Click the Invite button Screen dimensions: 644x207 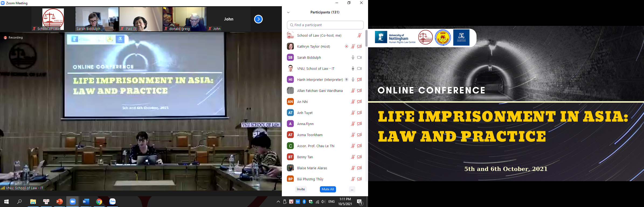click(x=301, y=189)
